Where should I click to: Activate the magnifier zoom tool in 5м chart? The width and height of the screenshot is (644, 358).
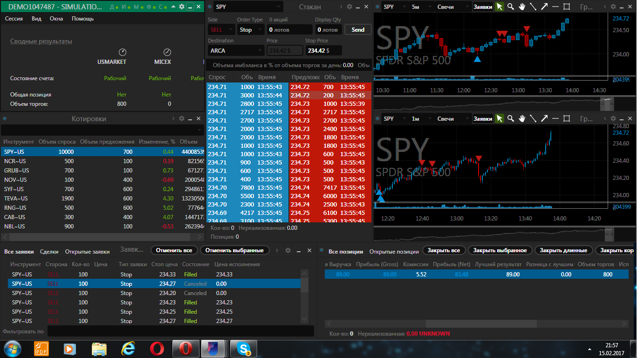tap(511, 7)
